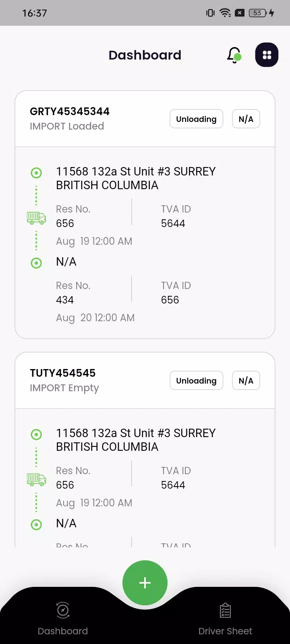This screenshot has width=290, height=644.
Task: Select the Surrey address in first card
Action: [x=136, y=178]
